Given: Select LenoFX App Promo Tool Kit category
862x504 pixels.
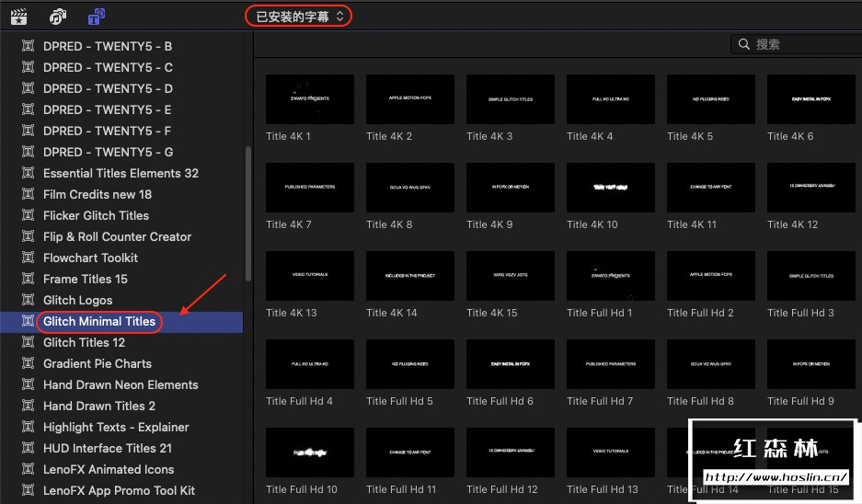Looking at the screenshot, I should pos(121,491).
